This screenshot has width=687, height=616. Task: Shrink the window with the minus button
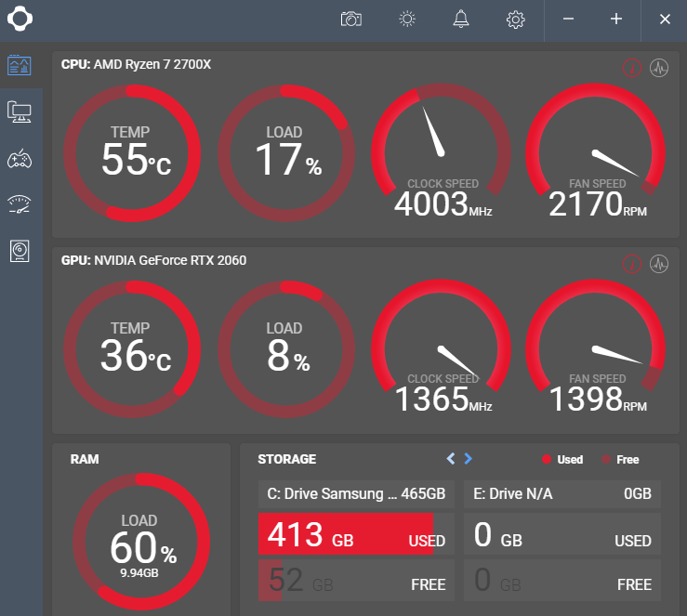point(568,19)
